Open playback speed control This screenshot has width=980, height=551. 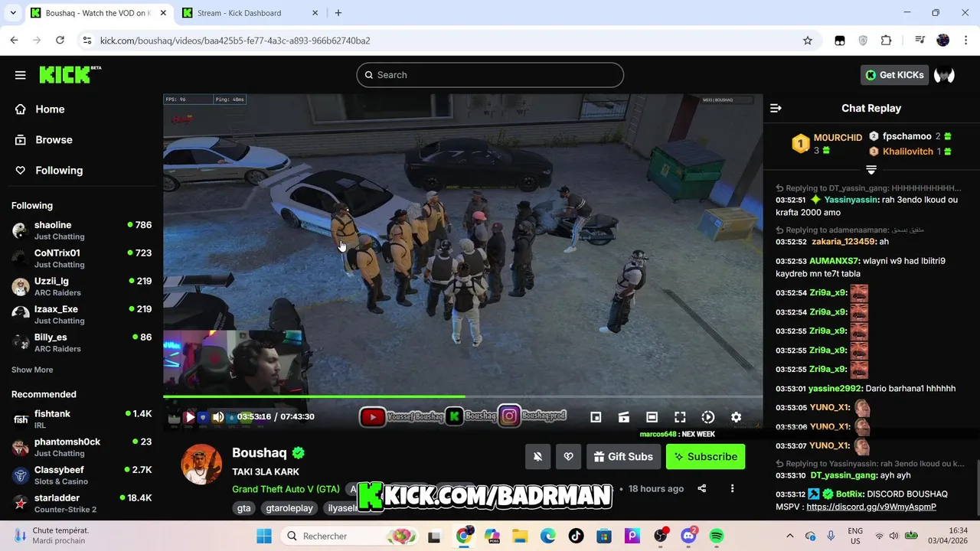tap(708, 417)
